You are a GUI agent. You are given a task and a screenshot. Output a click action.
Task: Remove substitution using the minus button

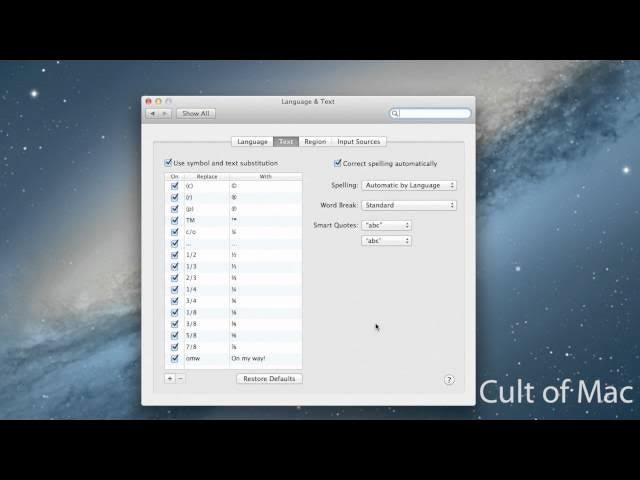click(180, 379)
